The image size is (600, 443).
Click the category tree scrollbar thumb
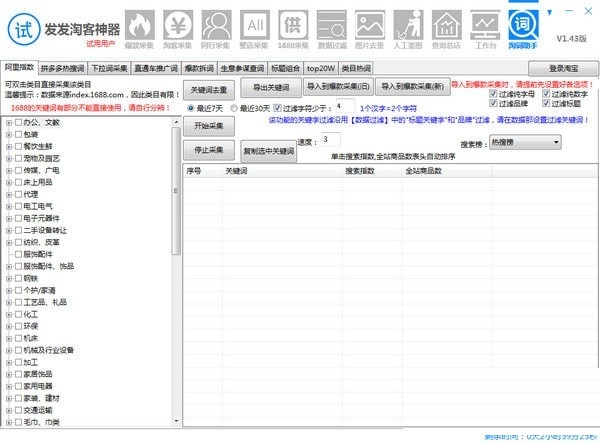coord(176,191)
